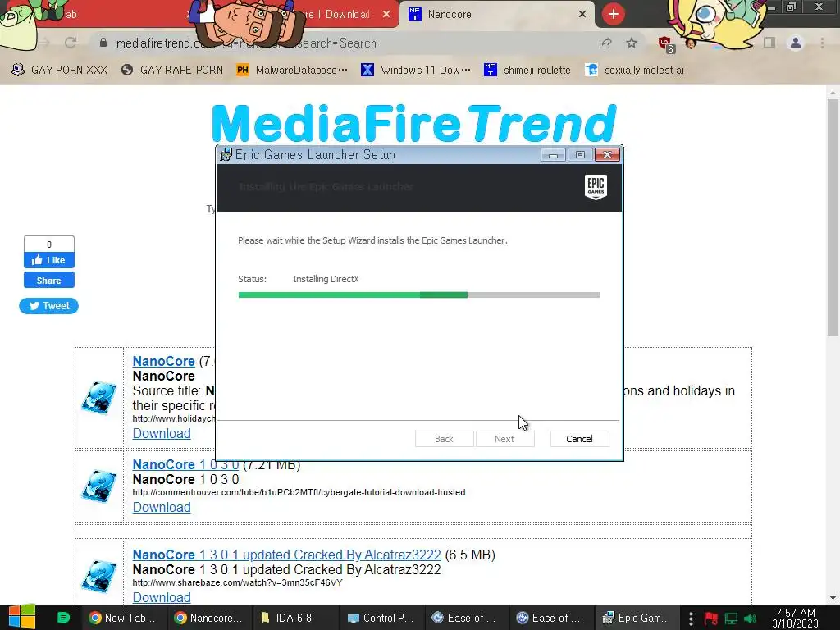Viewport: 840px width, 630px height.
Task: Open the Control Panel taskbar item
Action: click(x=381, y=618)
